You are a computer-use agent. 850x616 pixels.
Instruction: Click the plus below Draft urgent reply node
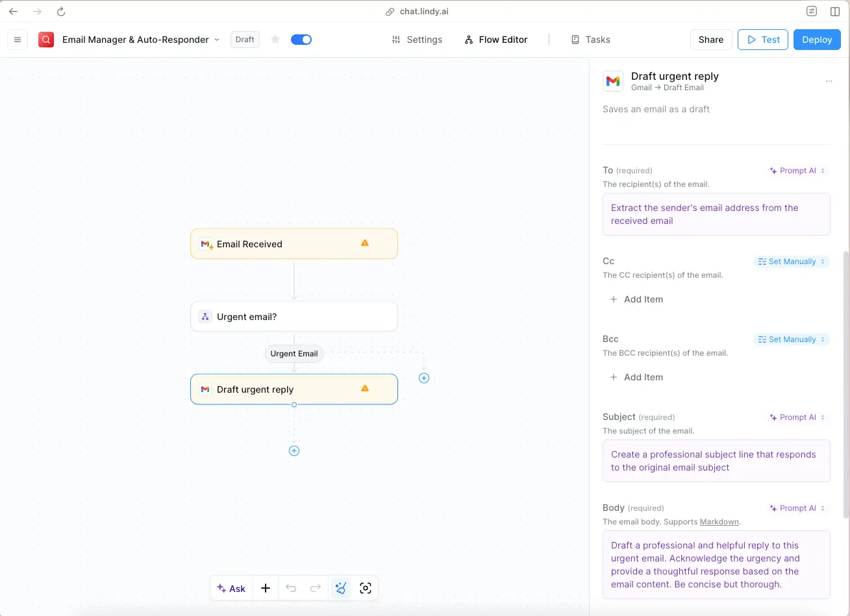[294, 450]
